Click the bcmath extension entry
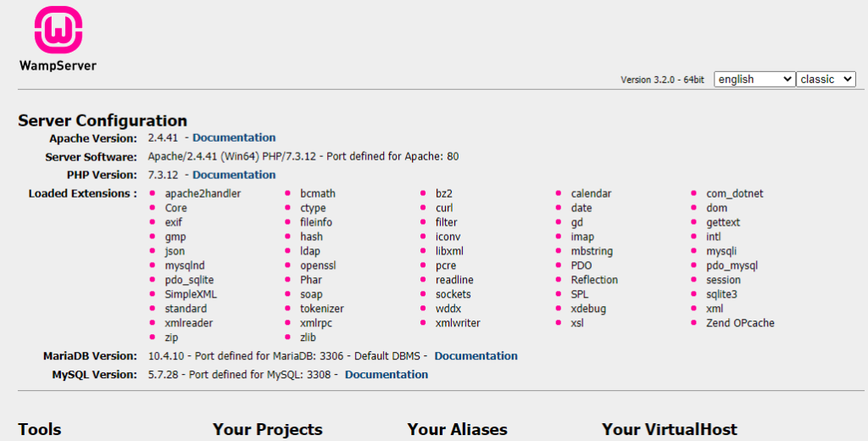This screenshot has width=868, height=441. [x=318, y=193]
